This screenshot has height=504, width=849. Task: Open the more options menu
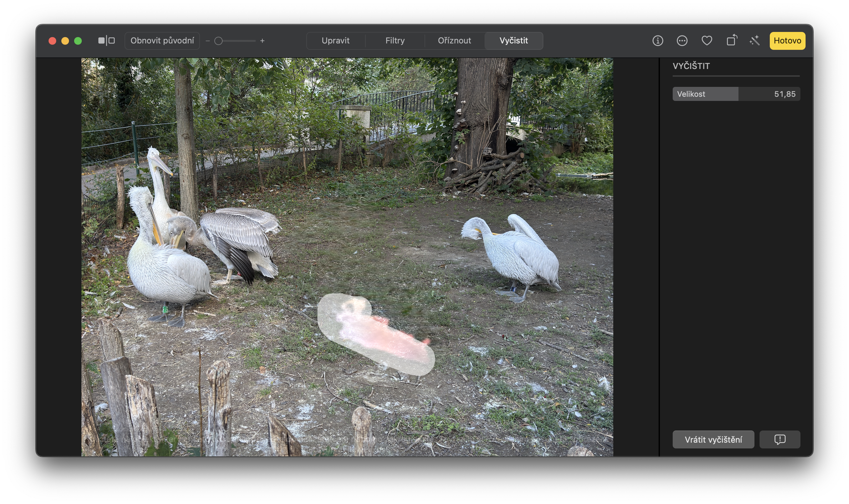coord(682,41)
